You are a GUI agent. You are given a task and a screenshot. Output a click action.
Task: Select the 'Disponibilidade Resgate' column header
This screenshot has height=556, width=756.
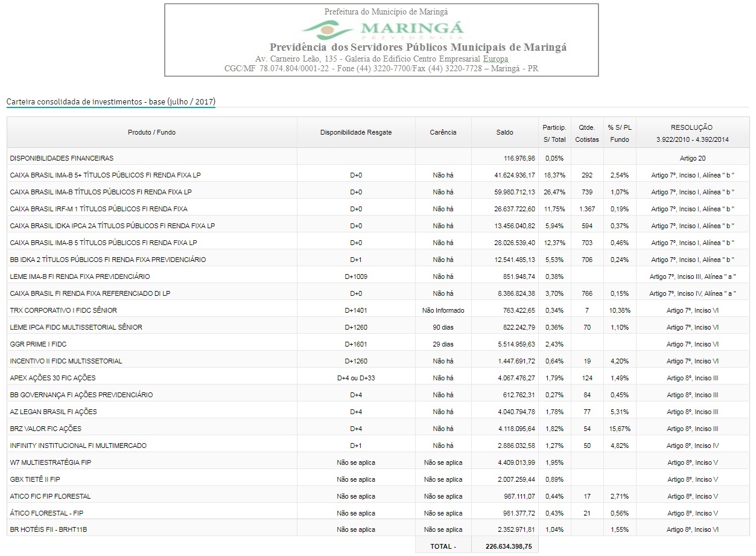[x=355, y=132]
